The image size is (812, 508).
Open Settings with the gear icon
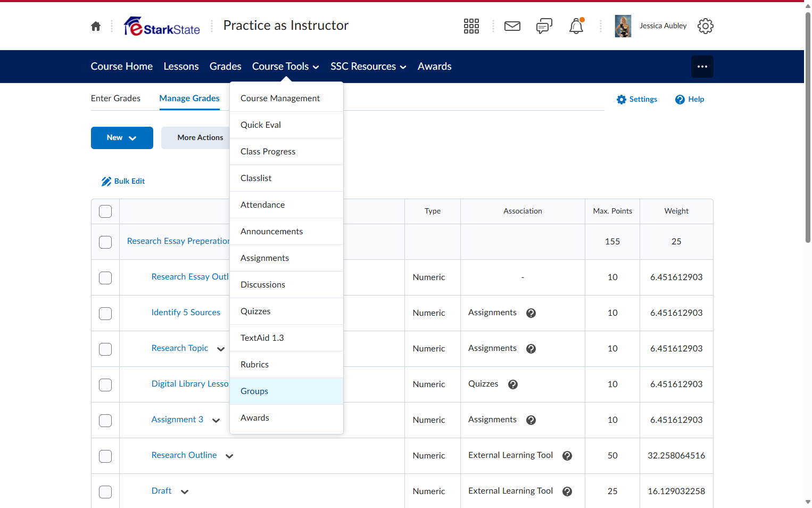pyautogui.click(x=637, y=100)
